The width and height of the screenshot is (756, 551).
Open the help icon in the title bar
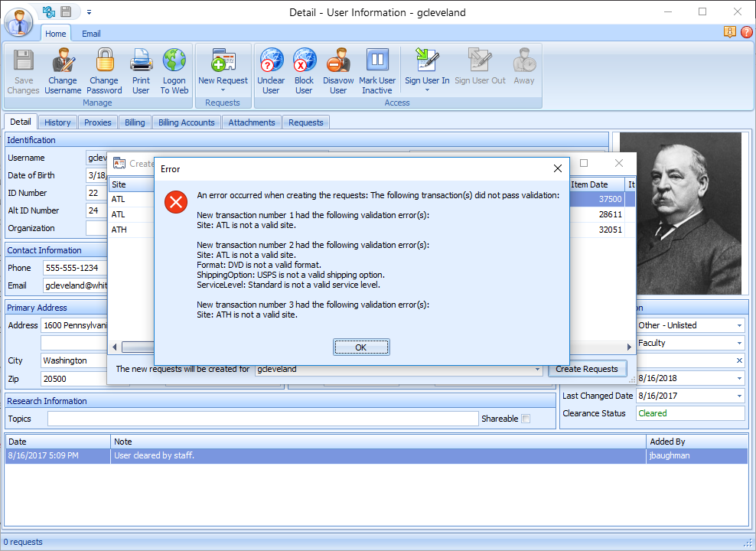coord(747,32)
